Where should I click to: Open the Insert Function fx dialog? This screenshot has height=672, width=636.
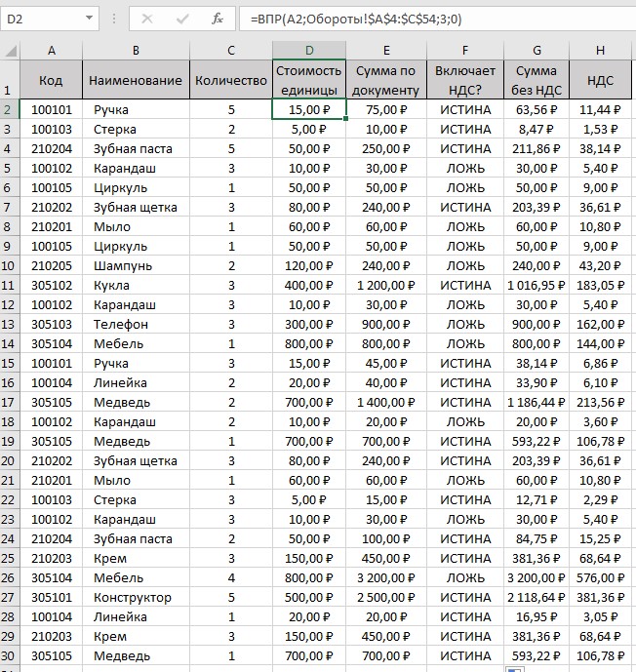[x=218, y=19]
